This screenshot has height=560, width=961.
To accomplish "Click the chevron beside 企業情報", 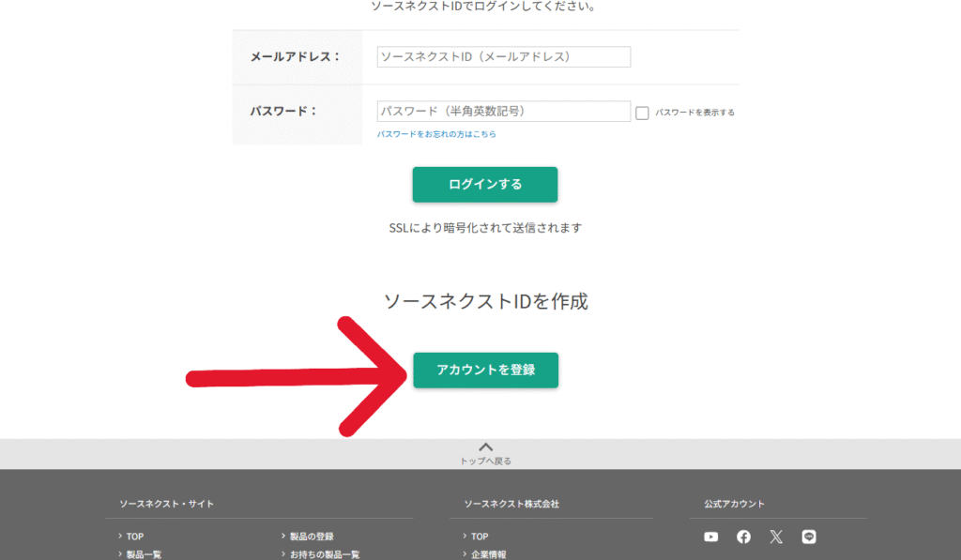I will pos(464,554).
